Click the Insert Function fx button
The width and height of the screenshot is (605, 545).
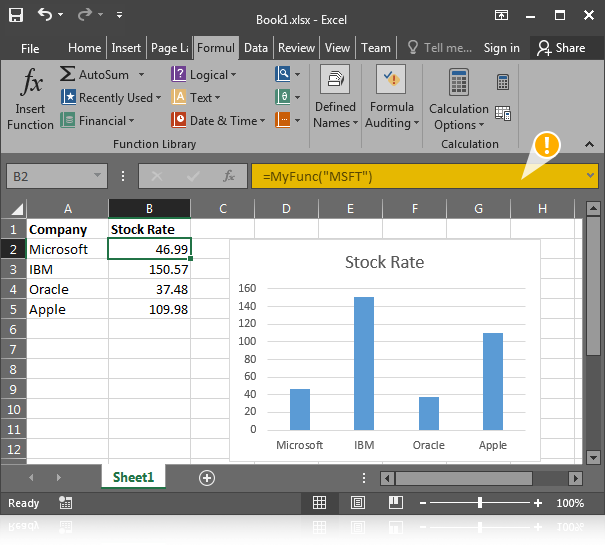point(30,99)
